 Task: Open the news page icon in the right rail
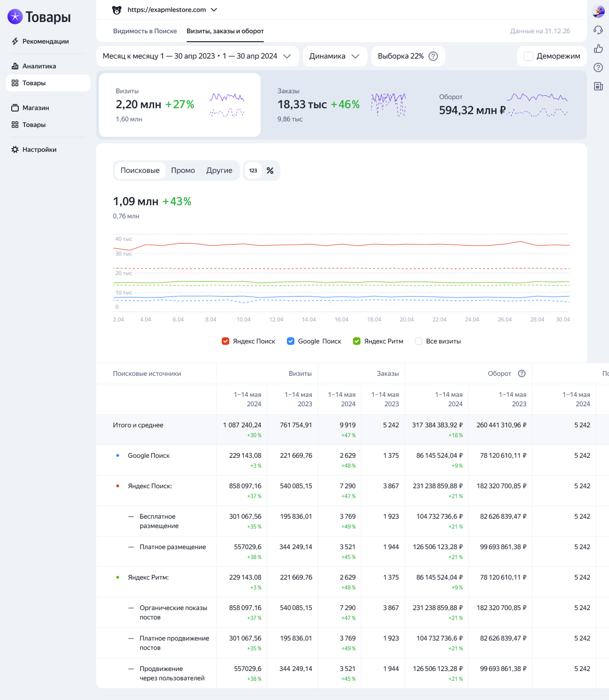598,86
